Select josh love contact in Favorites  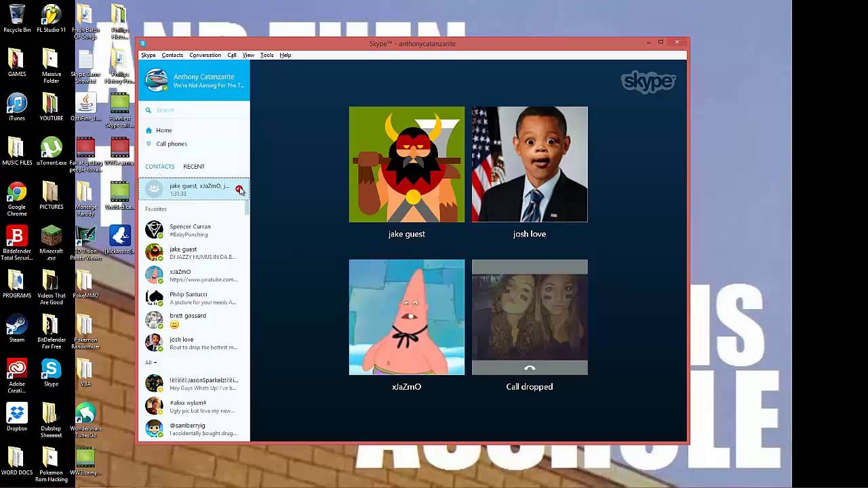194,343
